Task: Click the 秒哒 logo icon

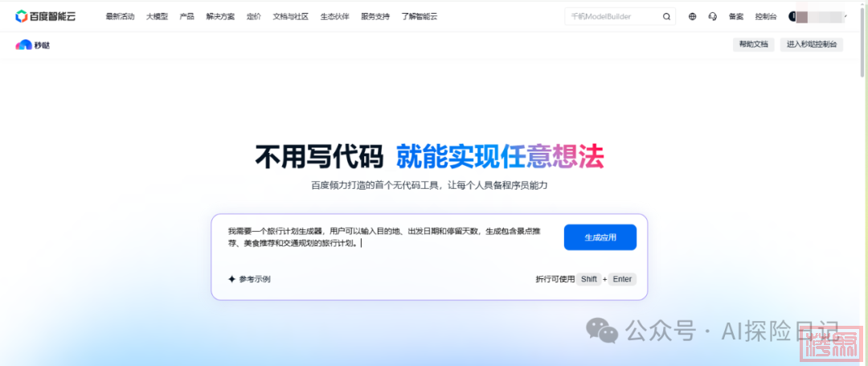Action: [24, 45]
